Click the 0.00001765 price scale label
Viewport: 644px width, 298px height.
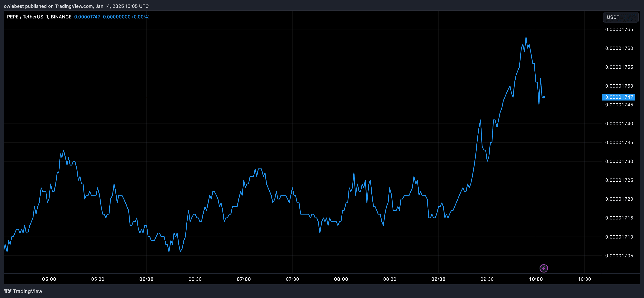pos(619,29)
